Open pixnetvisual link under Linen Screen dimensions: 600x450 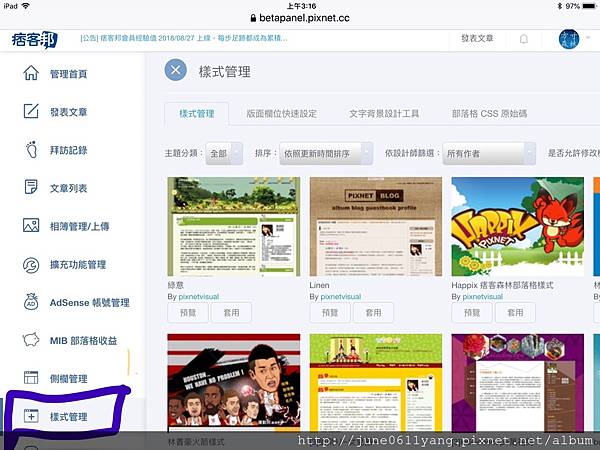point(341,297)
